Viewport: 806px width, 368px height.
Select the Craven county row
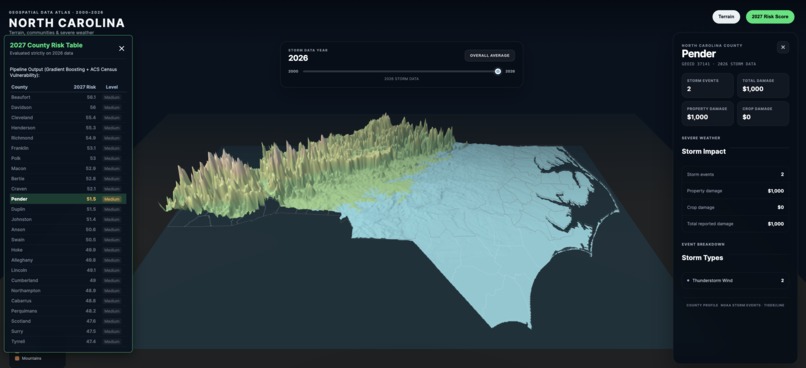(x=68, y=189)
